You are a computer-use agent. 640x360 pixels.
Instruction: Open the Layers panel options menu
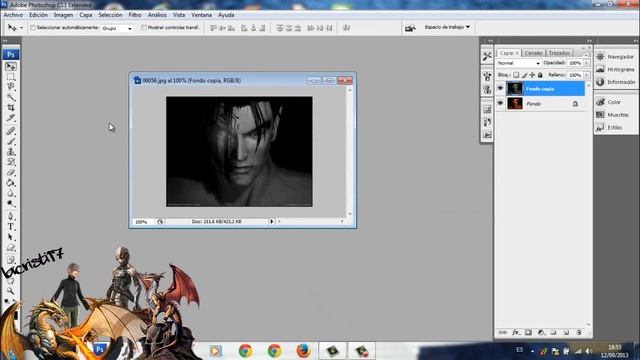point(587,54)
